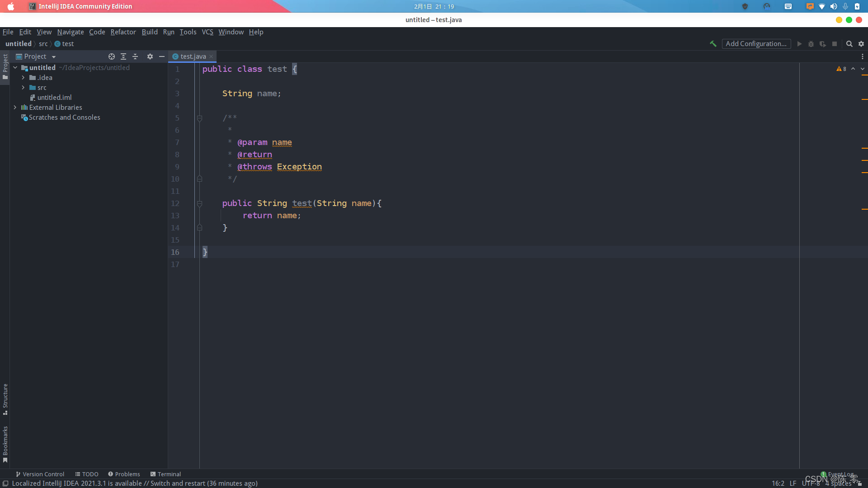This screenshot has width=868, height=488.
Task: Click Select Opened File target icon
Action: click(112, 56)
